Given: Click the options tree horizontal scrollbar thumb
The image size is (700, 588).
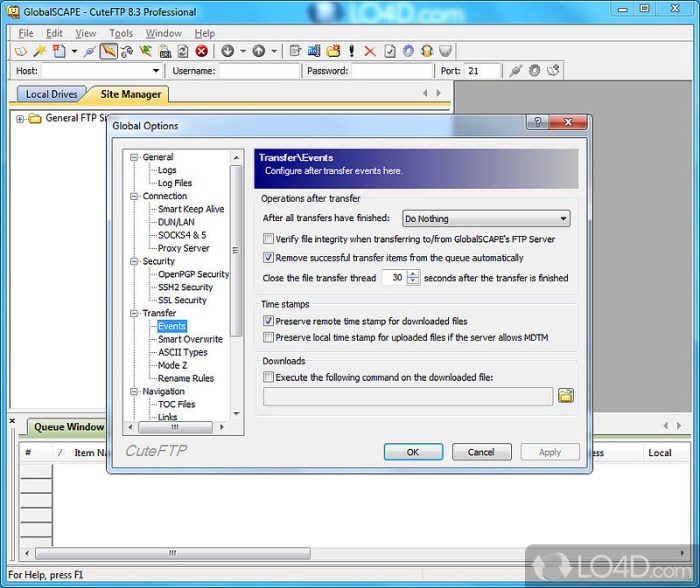Looking at the screenshot, I should (175, 427).
